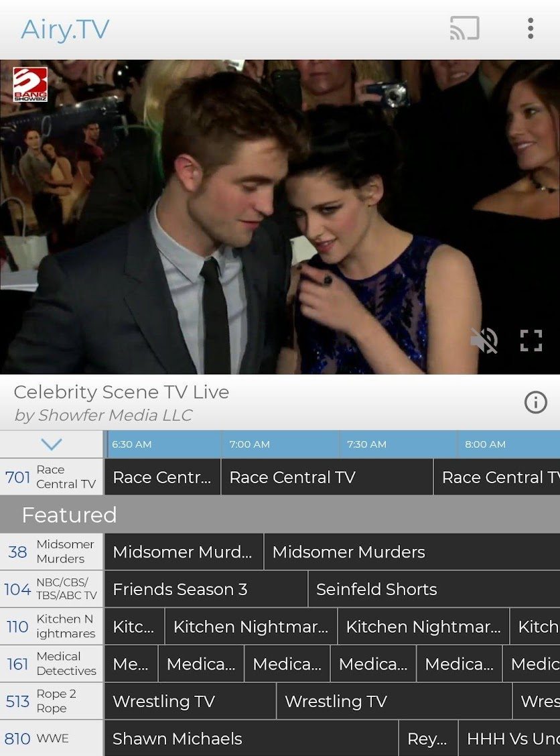
Task: Unmute the video player audio
Action: click(x=484, y=340)
